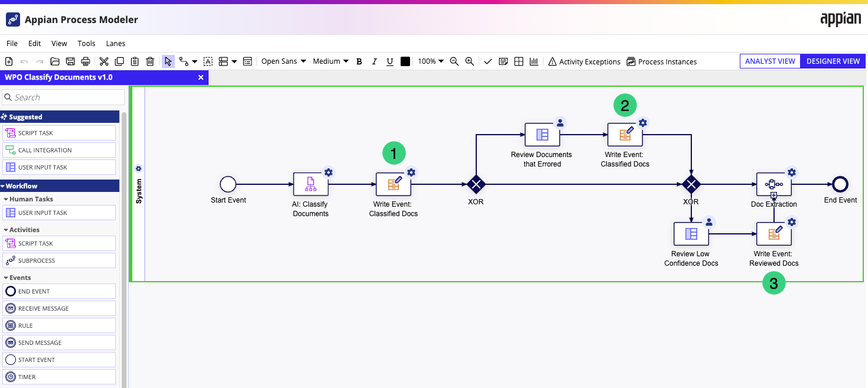This screenshot has width=868, height=388.
Task: Open the connector type dropdown arrow
Action: pos(194,62)
